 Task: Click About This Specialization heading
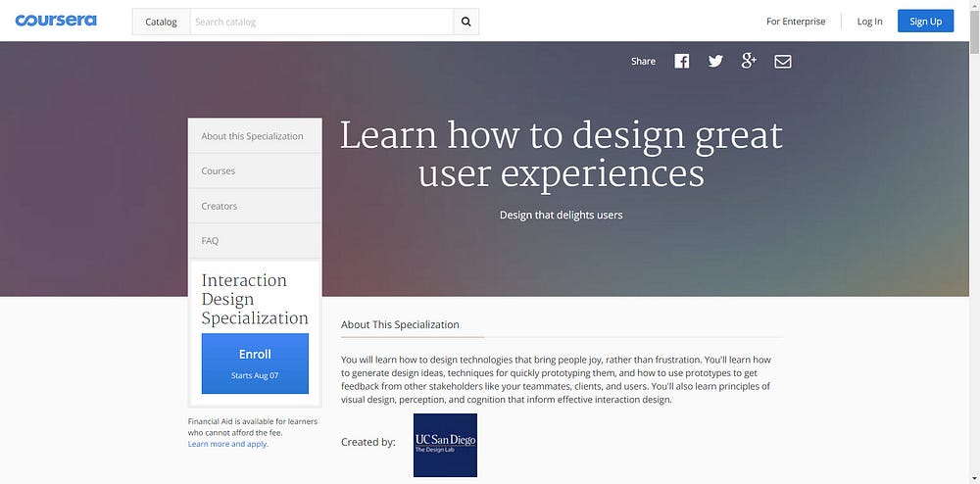[400, 324]
